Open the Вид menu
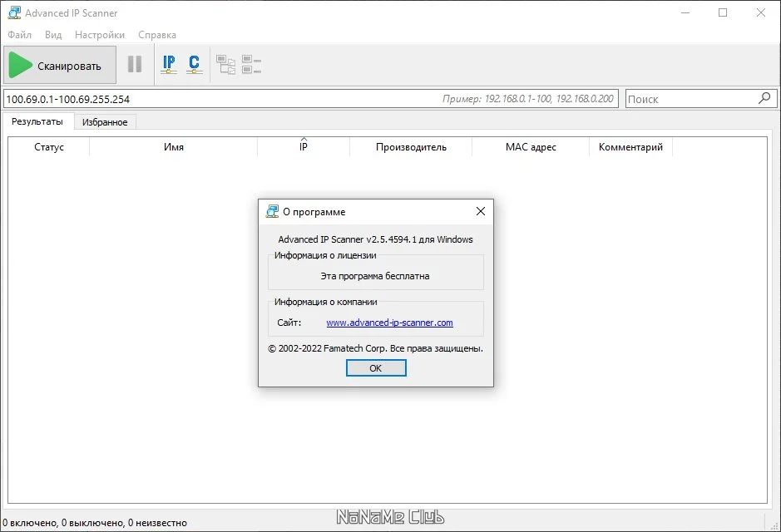The height and width of the screenshot is (532, 781). [x=53, y=35]
